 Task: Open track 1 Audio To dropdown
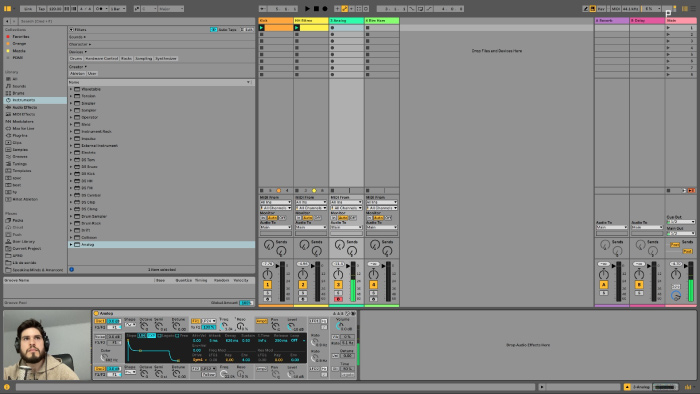click(275, 227)
